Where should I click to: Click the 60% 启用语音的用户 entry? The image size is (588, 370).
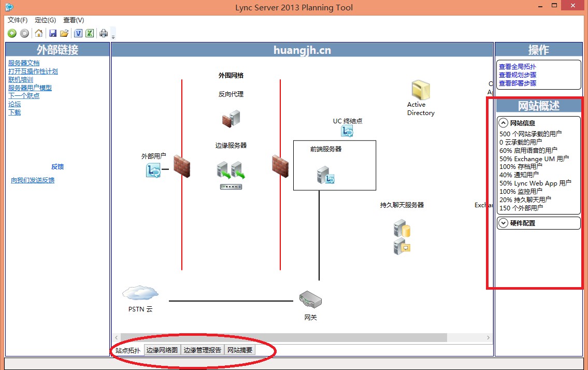[528, 150]
